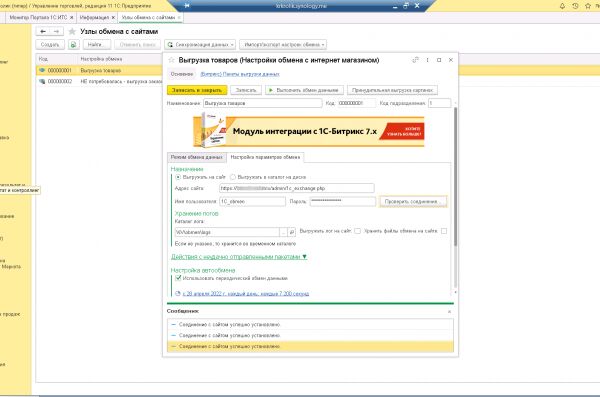Toggle the 'Выгружать лог на сайт' checkbox
Viewport: 600px width, 397px height.
tap(357, 231)
